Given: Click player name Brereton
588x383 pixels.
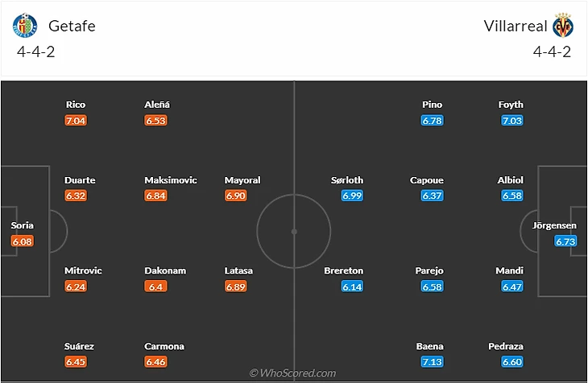Looking at the screenshot, I should [343, 271].
